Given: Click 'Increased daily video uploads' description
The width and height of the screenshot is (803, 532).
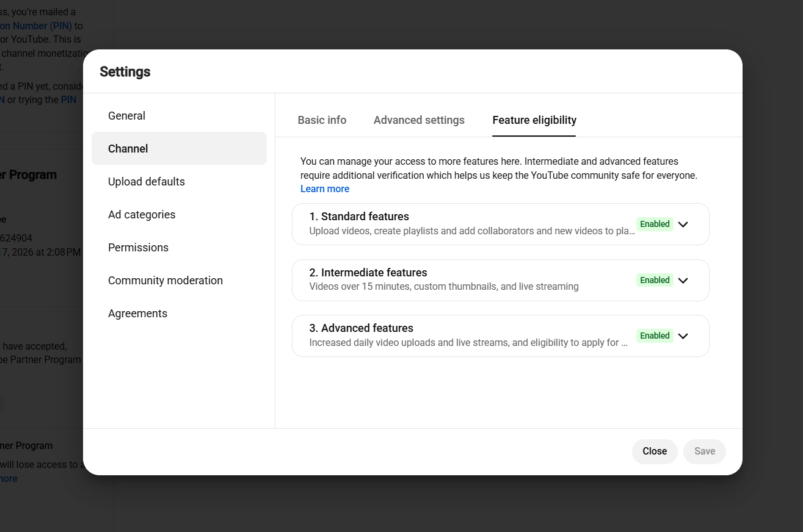Looking at the screenshot, I should [468, 343].
